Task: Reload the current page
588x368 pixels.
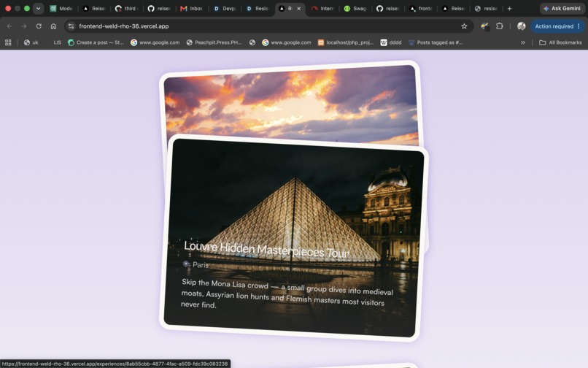Action: [39, 26]
